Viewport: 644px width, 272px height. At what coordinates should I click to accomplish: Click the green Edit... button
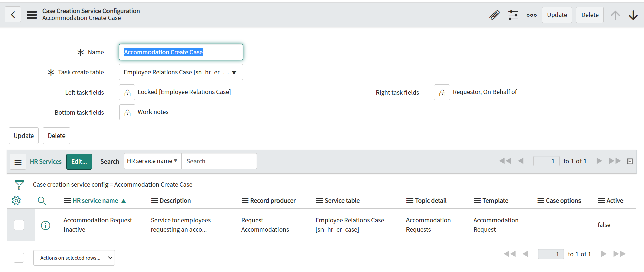coord(79,162)
